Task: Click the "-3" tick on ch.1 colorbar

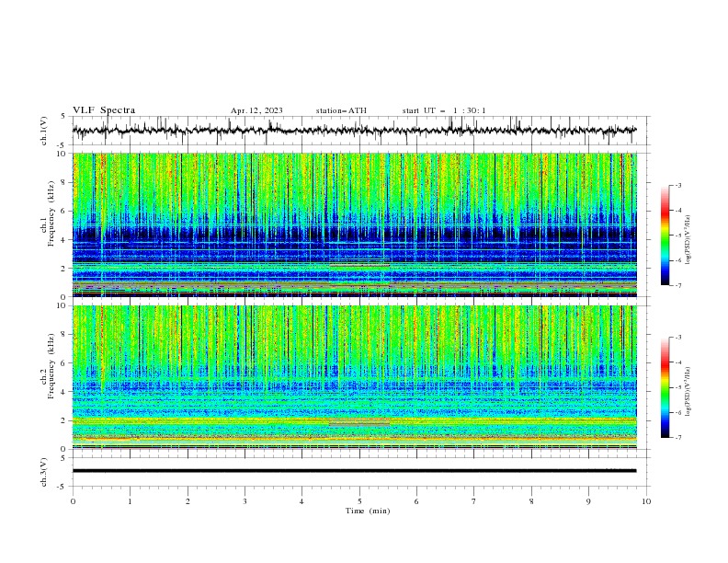Action: pos(678,185)
